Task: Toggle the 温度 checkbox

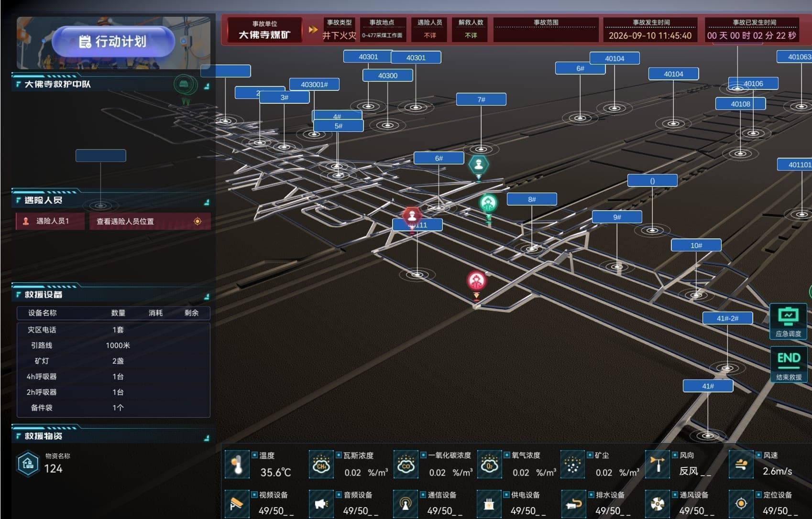Action: tap(254, 455)
